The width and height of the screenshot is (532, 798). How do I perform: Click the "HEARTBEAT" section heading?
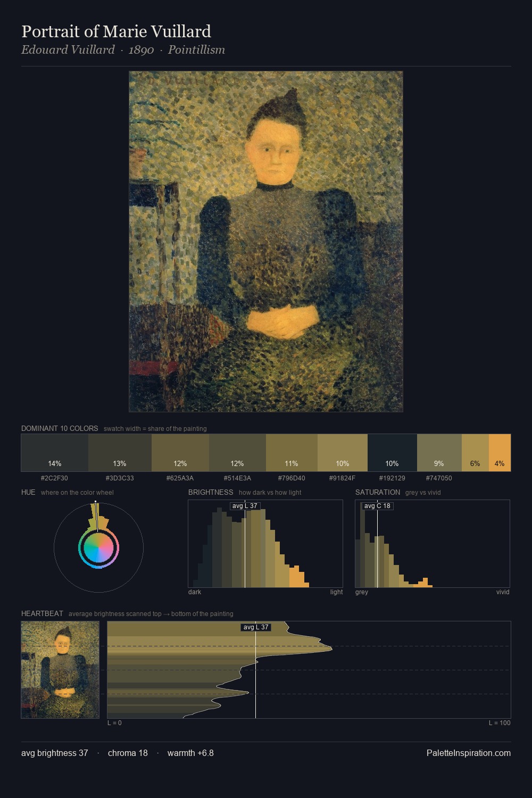pos(42,613)
